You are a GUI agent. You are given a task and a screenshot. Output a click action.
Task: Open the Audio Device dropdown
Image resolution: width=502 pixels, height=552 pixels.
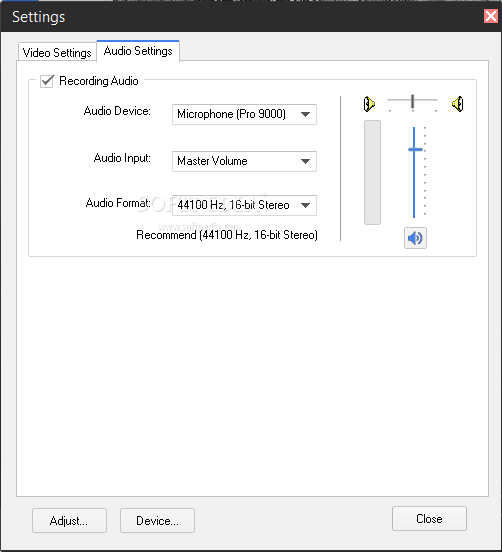point(244,114)
